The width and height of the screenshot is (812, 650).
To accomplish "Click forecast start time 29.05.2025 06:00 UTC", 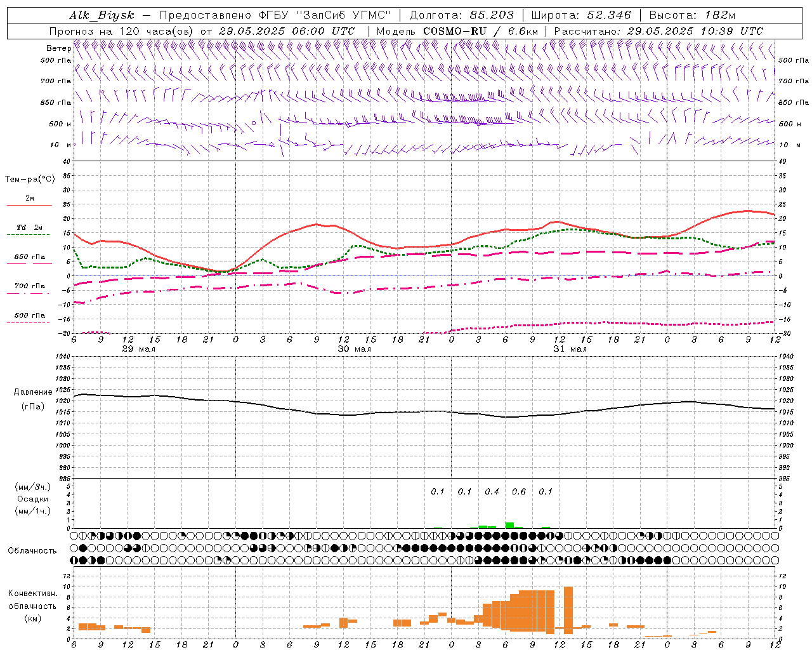I will pyautogui.click(x=286, y=31).
